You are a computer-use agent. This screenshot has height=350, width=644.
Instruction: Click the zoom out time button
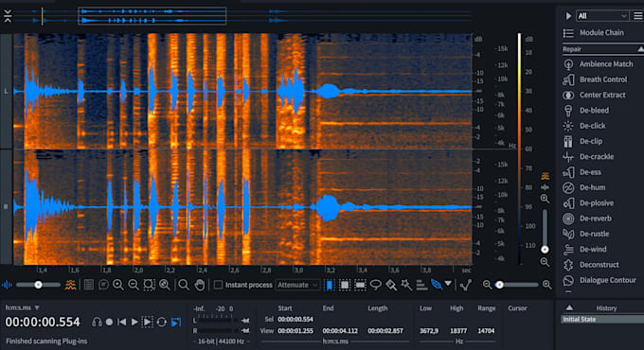(134, 285)
